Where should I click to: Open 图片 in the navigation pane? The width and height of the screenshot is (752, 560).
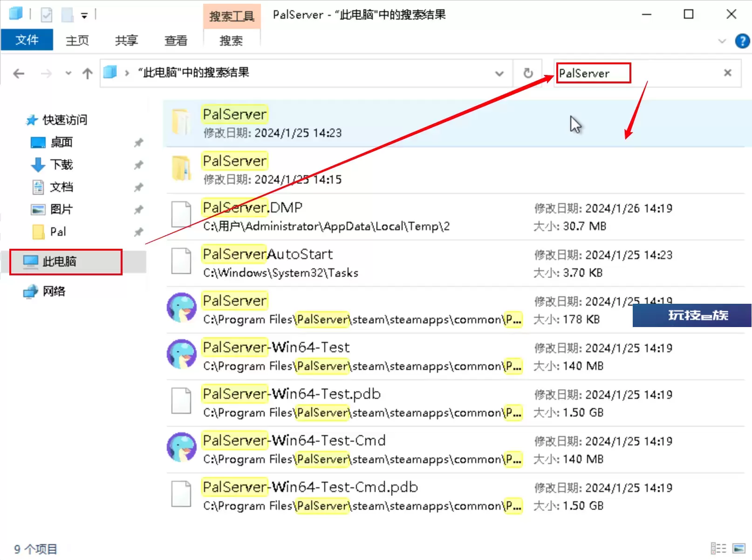[52, 209]
